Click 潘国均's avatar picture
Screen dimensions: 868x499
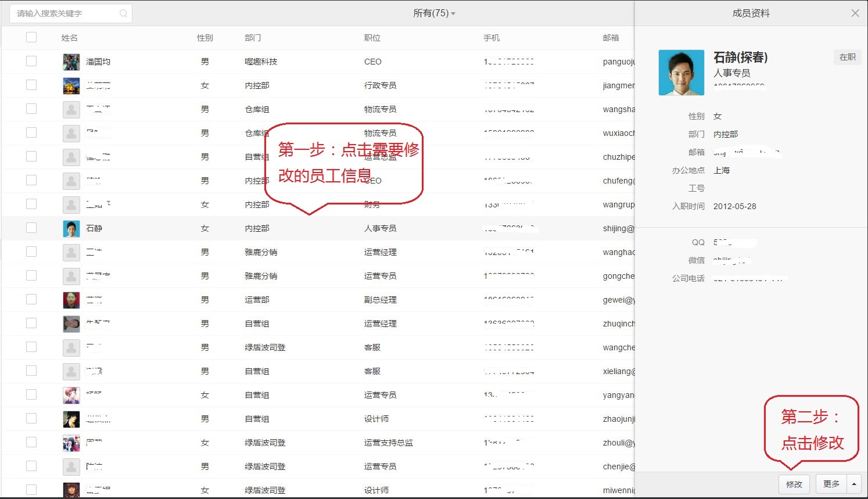[x=71, y=62]
